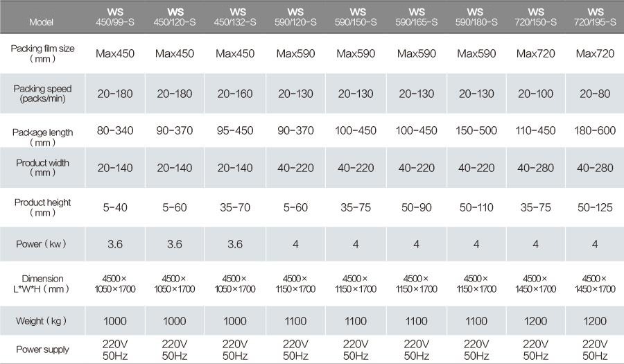
Task: Click the 20-100 packing speed value
Action: click(x=535, y=94)
